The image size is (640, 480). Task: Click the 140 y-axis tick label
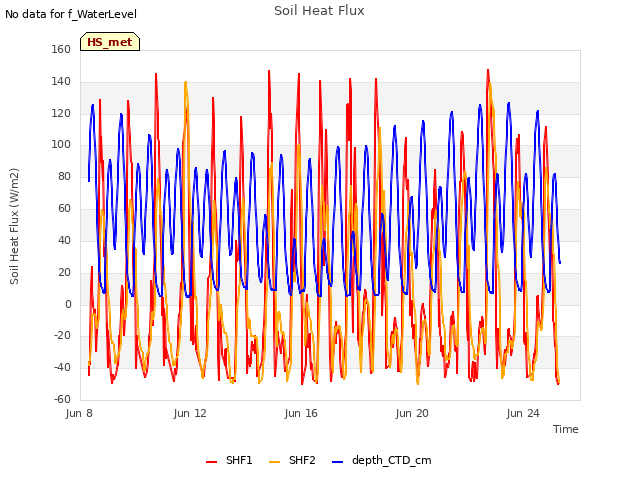(x=61, y=82)
